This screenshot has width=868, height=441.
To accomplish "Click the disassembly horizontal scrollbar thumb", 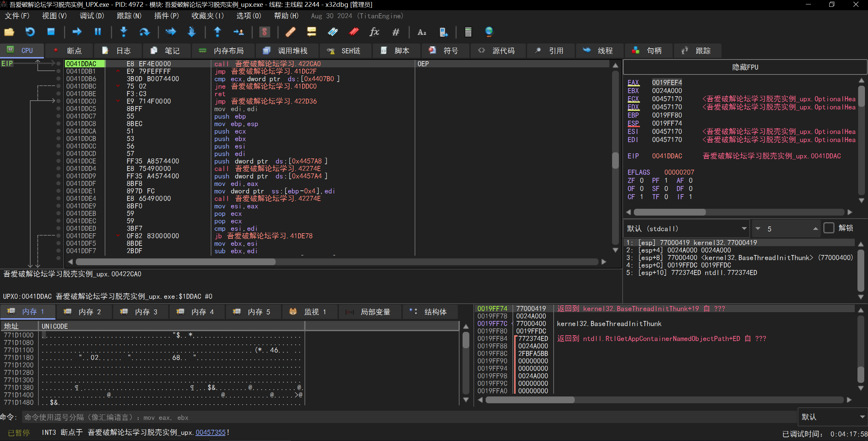I will point(175,262).
